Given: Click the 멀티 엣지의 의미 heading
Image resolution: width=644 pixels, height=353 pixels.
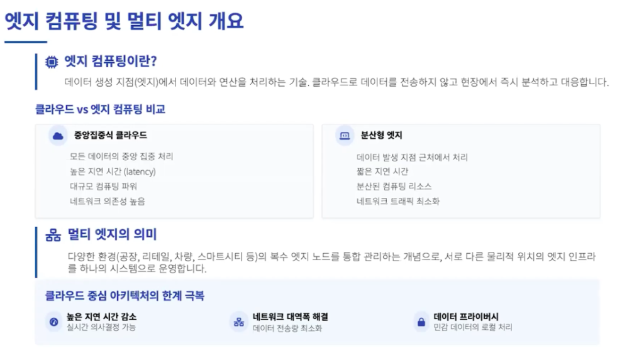Looking at the screenshot, I should [112, 234].
